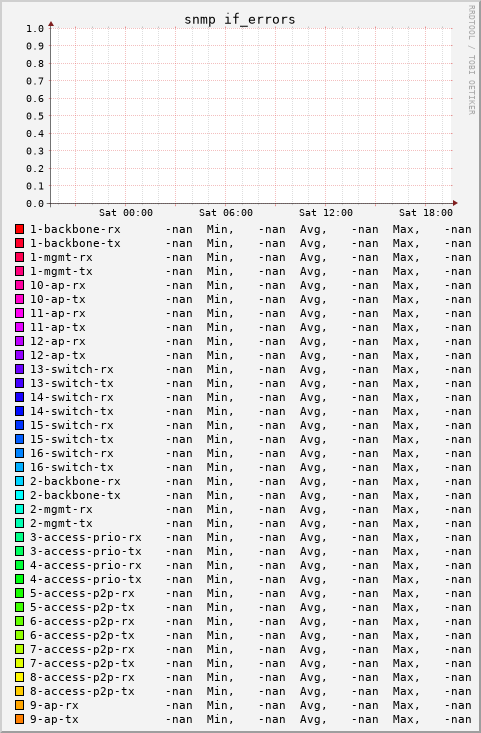The width and height of the screenshot is (481, 733).
Task: Click the 3-access-prio-rx legend label
Action: tap(86, 537)
